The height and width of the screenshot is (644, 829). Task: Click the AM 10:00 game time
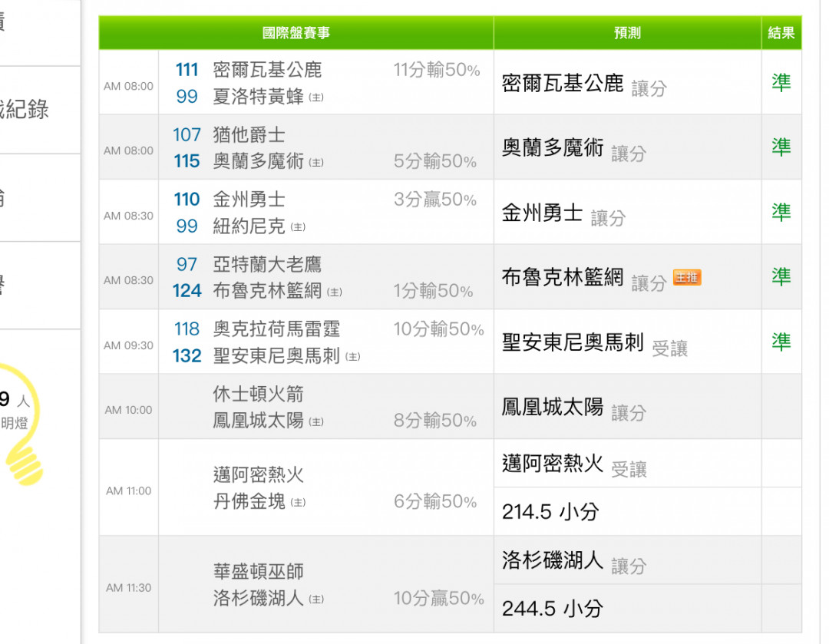pos(128,411)
